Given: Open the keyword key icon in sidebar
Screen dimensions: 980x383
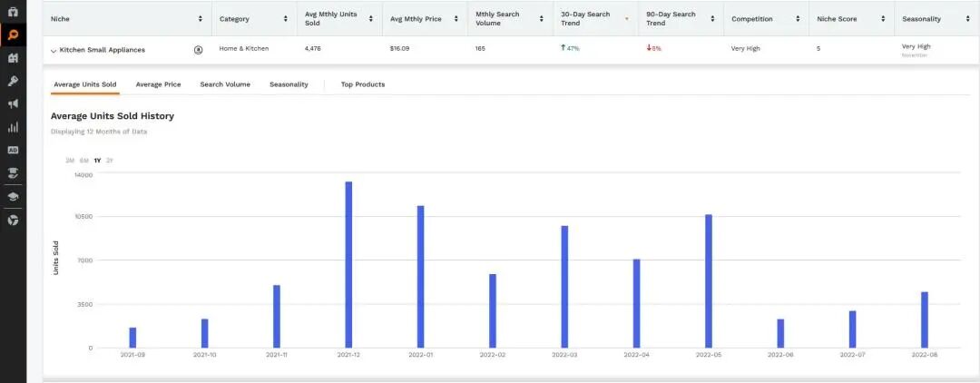Looking at the screenshot, I should 13,81.
